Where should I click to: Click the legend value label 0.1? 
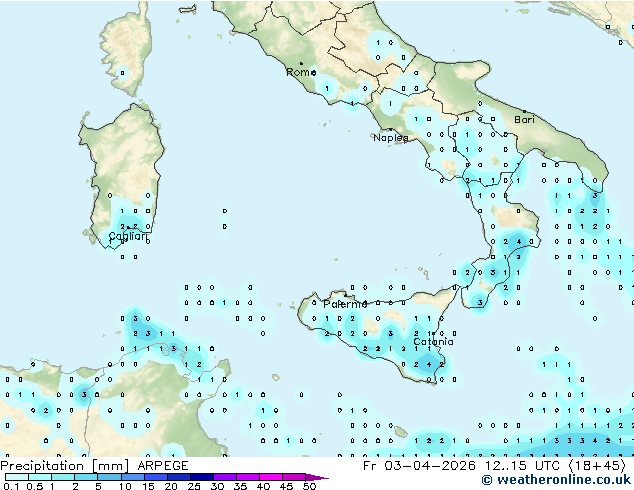coord(11,486)
